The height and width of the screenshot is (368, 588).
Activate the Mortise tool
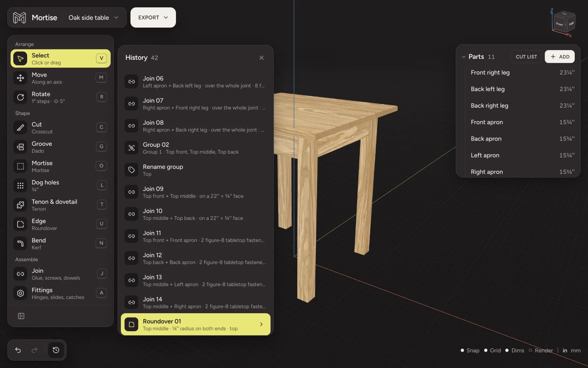point(61,166)
